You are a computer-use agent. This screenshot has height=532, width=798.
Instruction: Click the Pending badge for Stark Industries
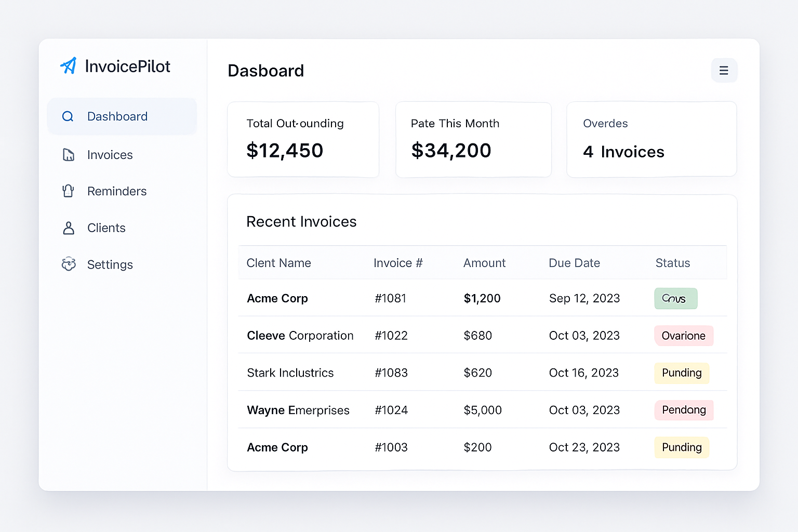[681, 373]
